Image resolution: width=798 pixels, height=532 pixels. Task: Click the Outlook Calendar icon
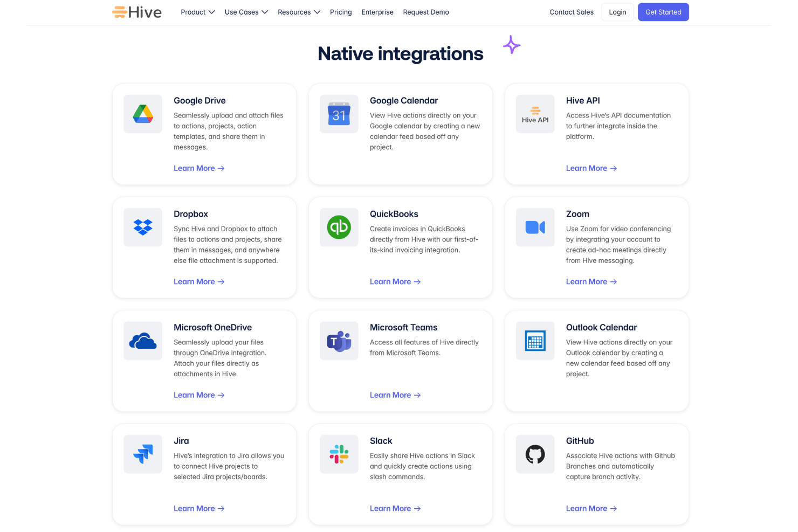[535, 341]
